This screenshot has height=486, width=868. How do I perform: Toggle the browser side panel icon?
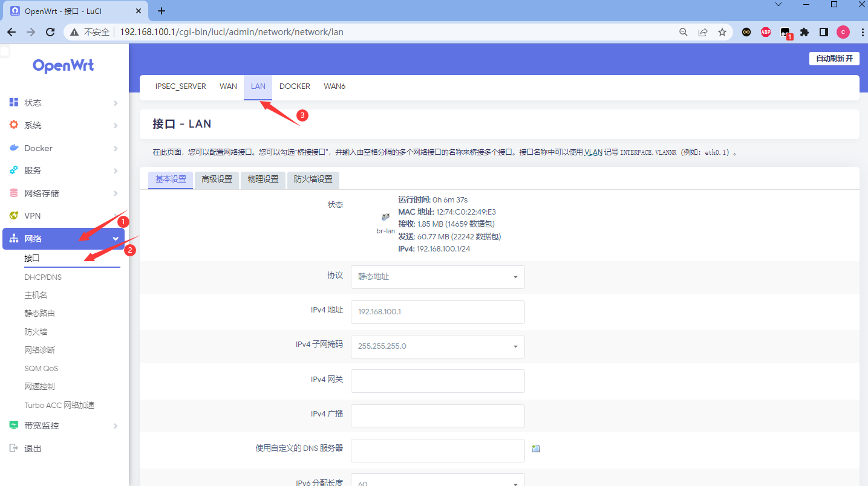coord(824,32)
